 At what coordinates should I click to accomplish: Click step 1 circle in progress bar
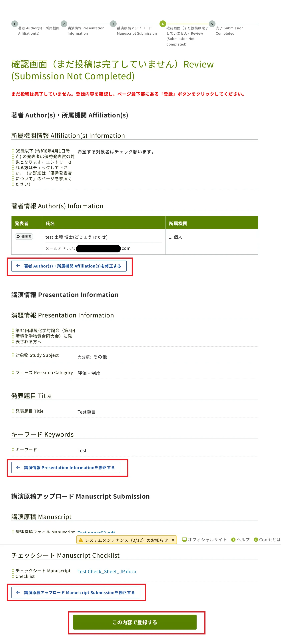pos(14,24)
